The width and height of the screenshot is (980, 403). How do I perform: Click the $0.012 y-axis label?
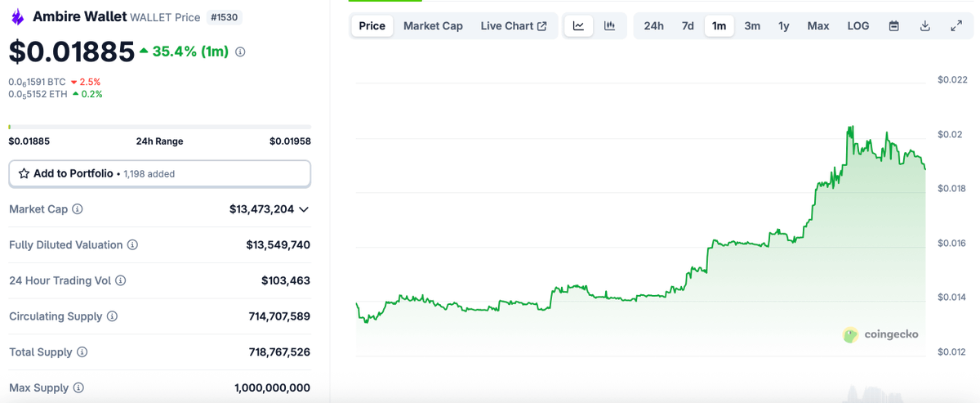[x=952, y=352]
